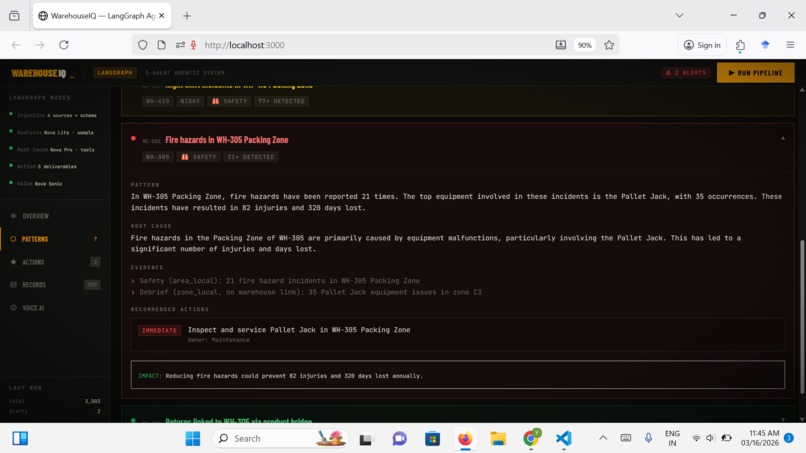Open the browser extensions puzzle icon

pos(740,45)
